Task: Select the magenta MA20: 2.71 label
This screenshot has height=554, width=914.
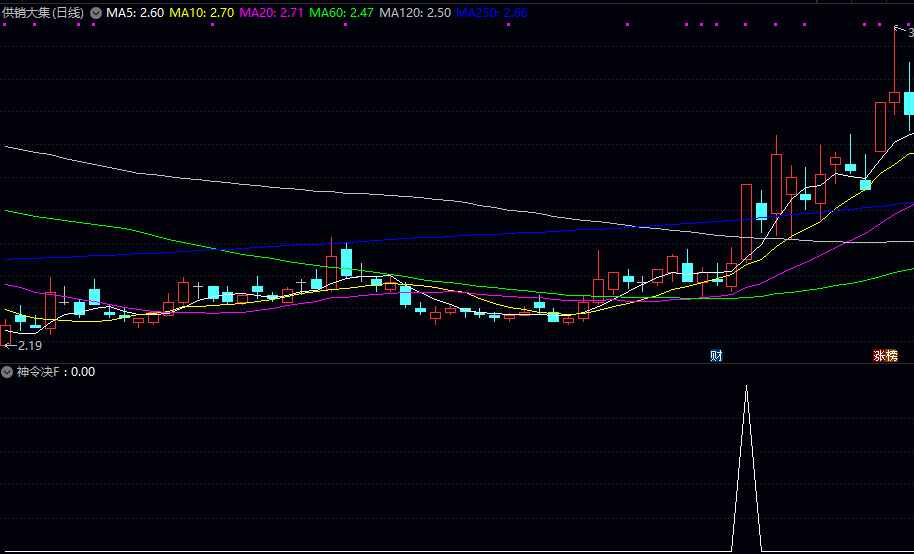Action: [x=272, y=13]
